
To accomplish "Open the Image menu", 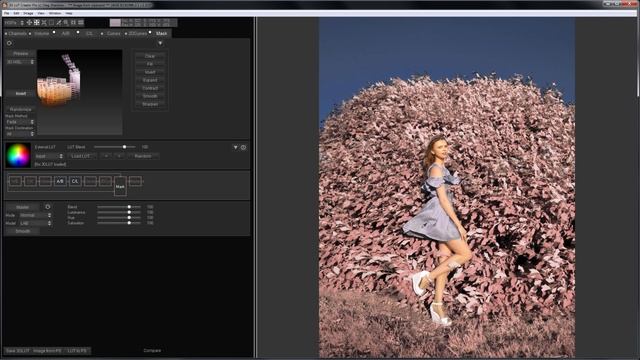I will pyautogui.click(x=28, y=13).
